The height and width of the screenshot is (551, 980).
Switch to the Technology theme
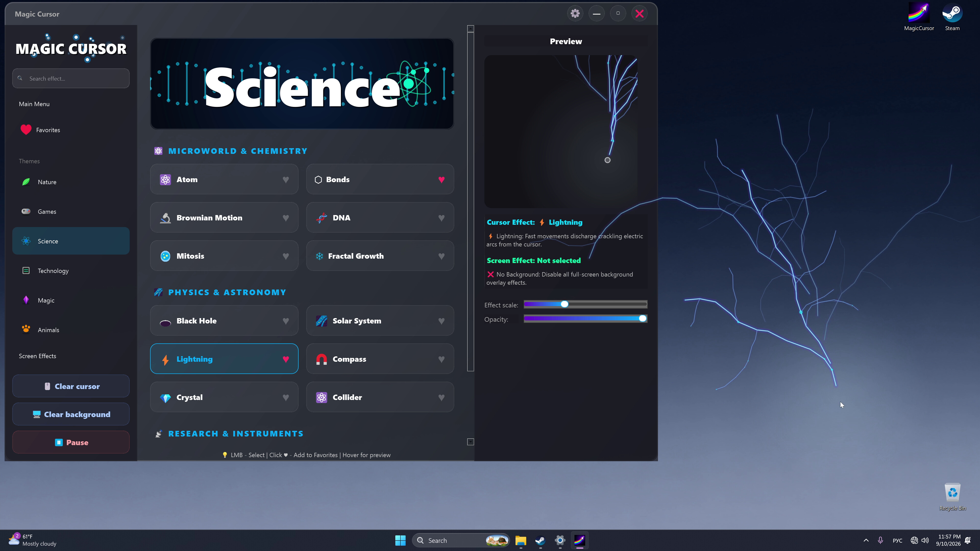71,270
